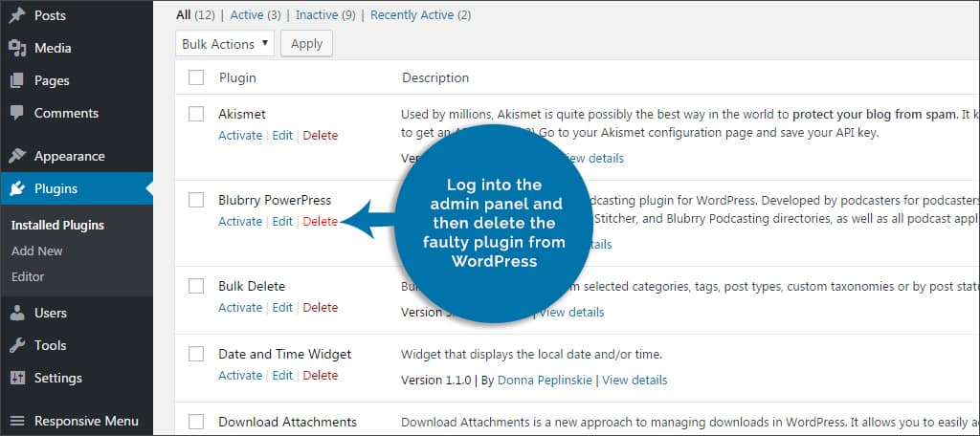Click the Pages icon in sidebar
The image size is (980, 436).
tap(17, 80)
